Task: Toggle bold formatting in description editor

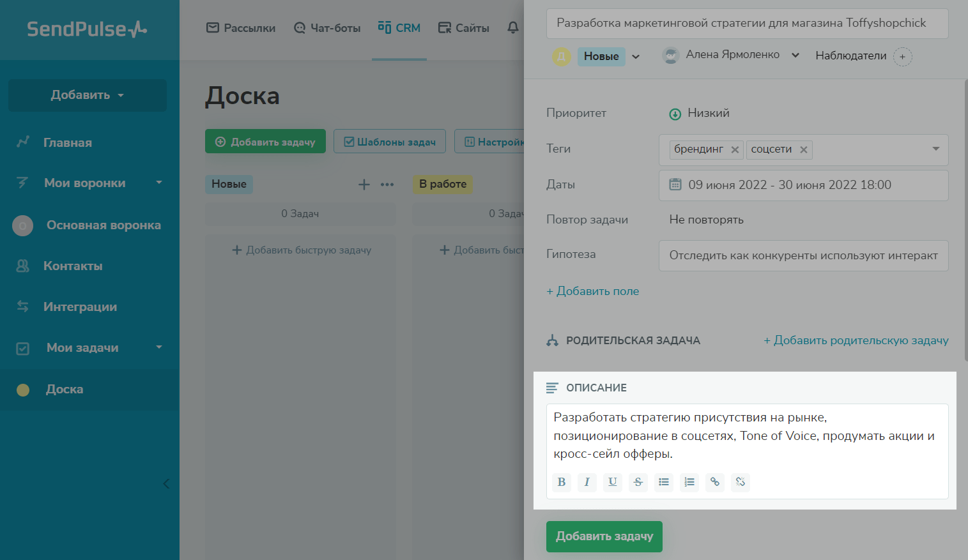Action: click(562, 482)
